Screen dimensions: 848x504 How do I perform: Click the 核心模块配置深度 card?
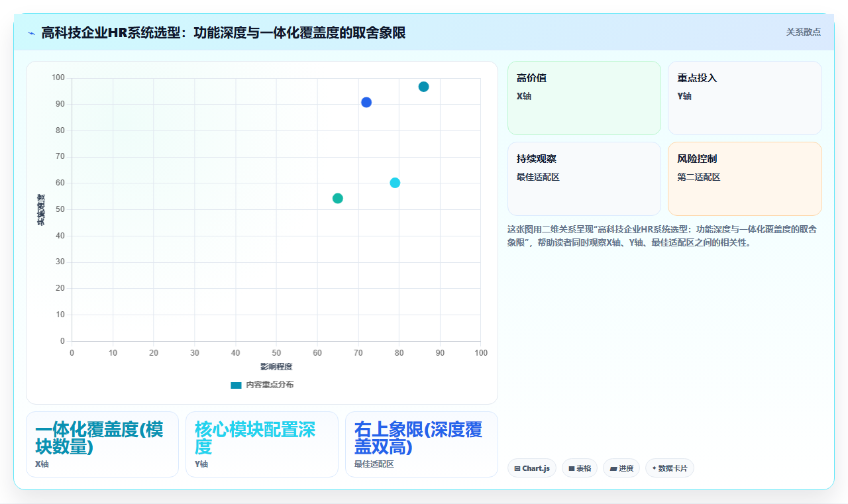coord(262,444)
